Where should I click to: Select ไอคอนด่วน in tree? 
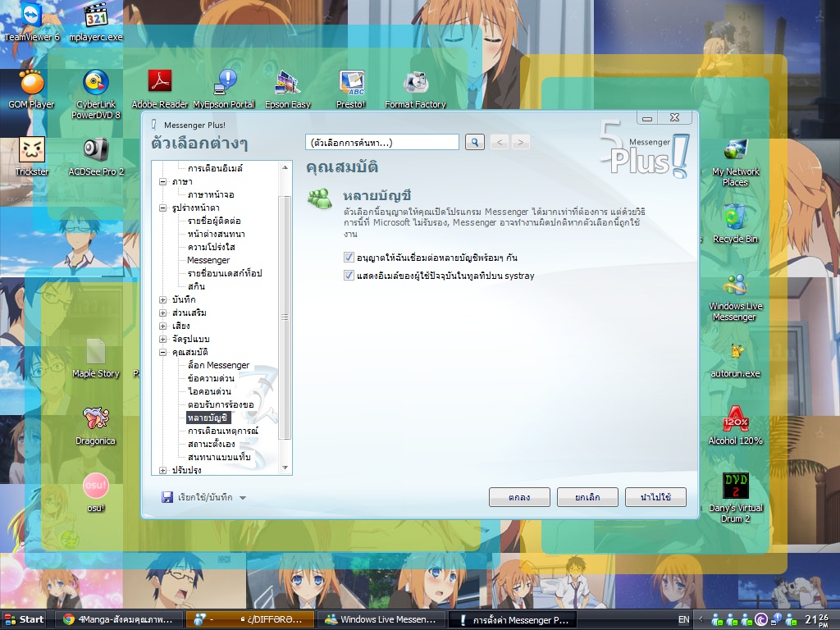(209, 391)
